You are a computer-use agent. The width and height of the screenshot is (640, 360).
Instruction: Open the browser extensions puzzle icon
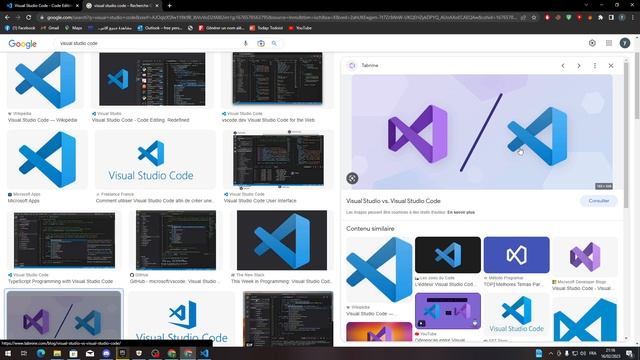coord(600,18)
